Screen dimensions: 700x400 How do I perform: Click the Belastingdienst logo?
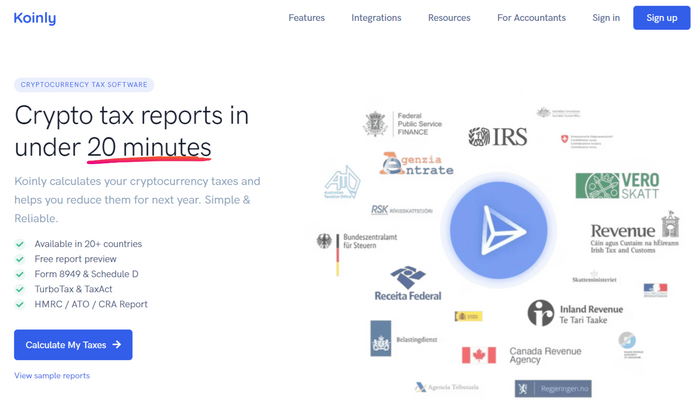pos(404,338)
